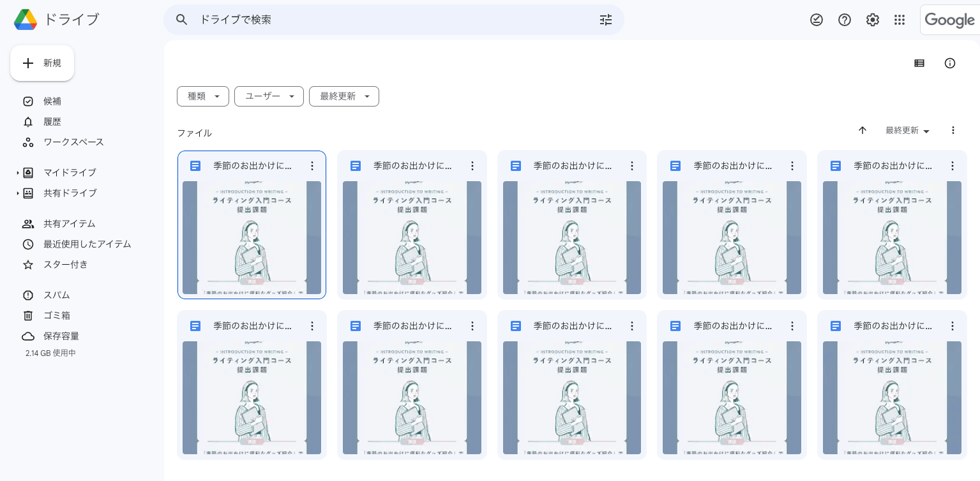Open the offline ready status icon
The width and height of the screenshot is (980, 481).
pos(817,20)
